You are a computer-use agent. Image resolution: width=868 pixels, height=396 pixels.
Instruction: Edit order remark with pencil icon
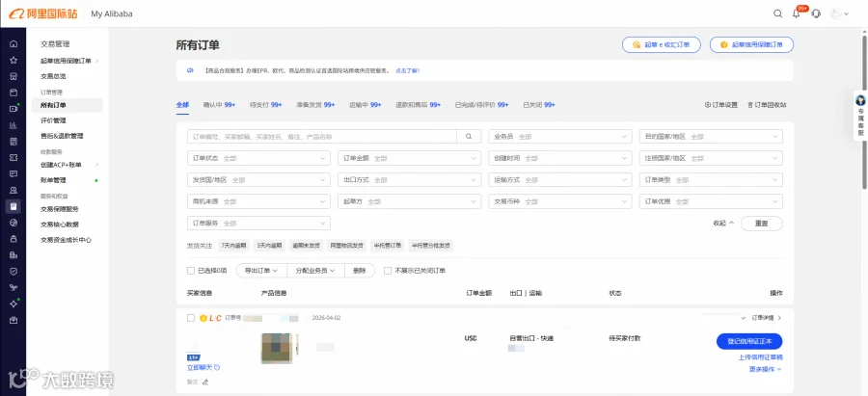pos(205,382)
